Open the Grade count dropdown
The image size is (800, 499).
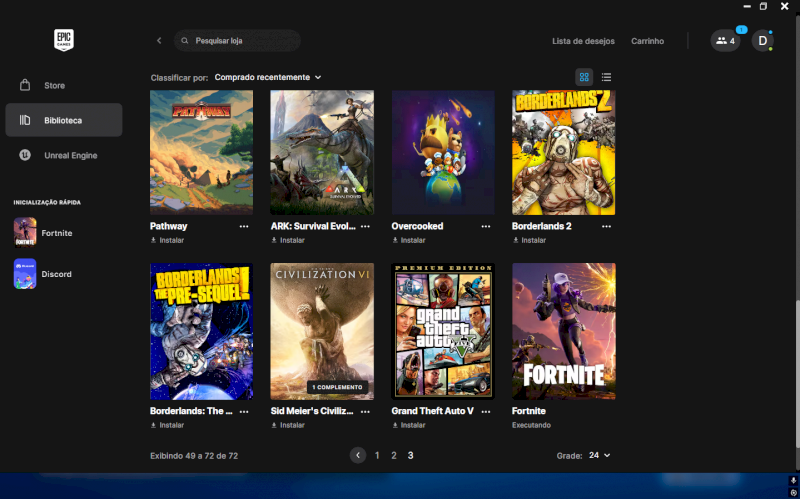pyautogui.click(x=599, y=455)
